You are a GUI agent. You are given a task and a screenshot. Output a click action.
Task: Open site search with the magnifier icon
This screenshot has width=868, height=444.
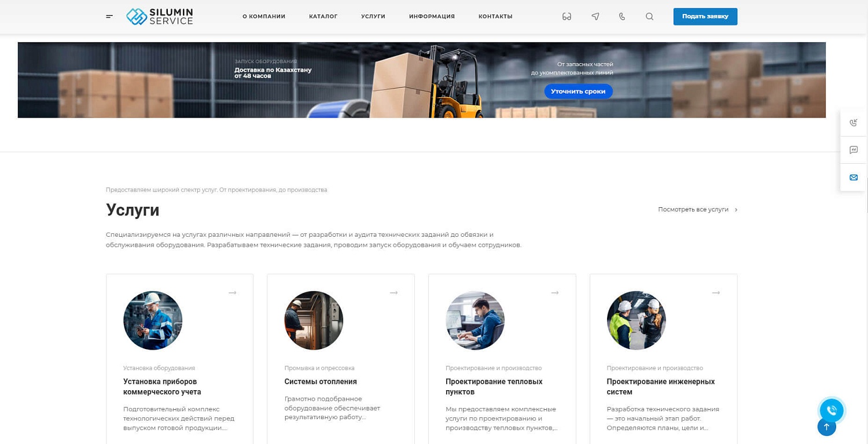tap(649, 17)
